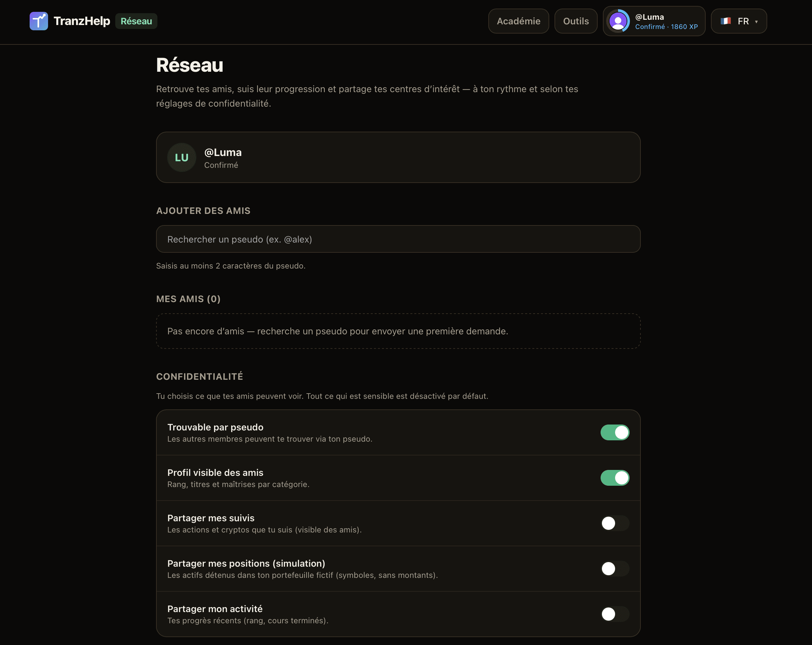
Task: Open the Académie menu
Action: pos(518,21)
